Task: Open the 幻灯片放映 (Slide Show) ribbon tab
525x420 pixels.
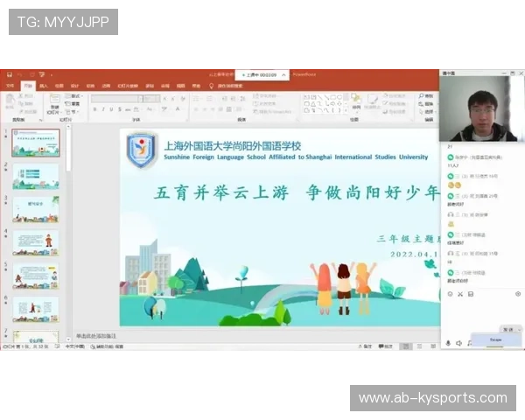Action: 128,86
